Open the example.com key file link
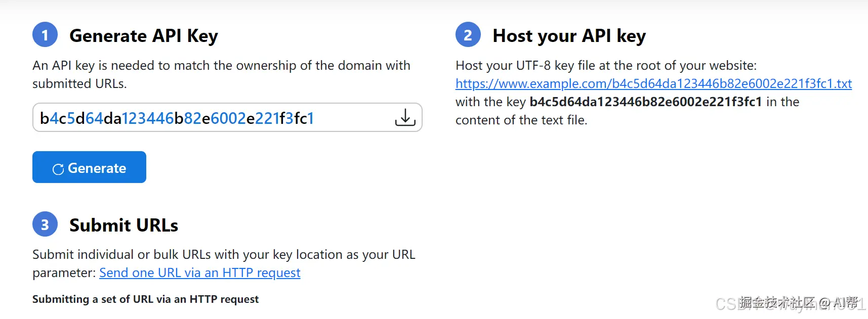Image resolution: width=868 pixels, height=319 pixels. click(653, 83)
